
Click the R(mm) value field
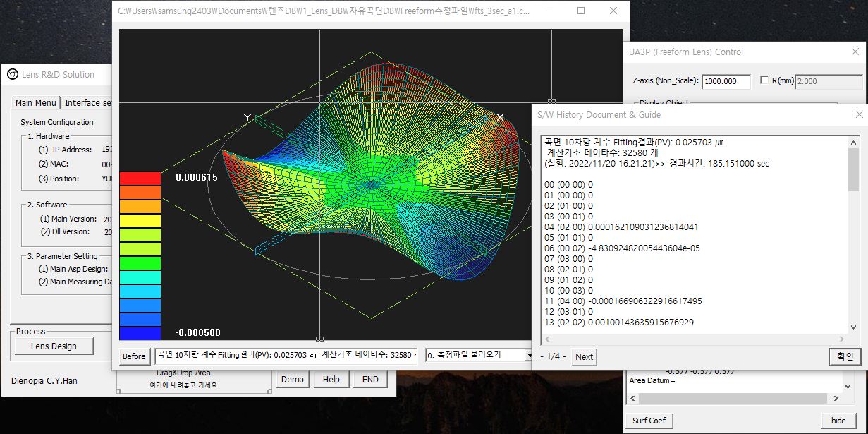coord(829,81)
